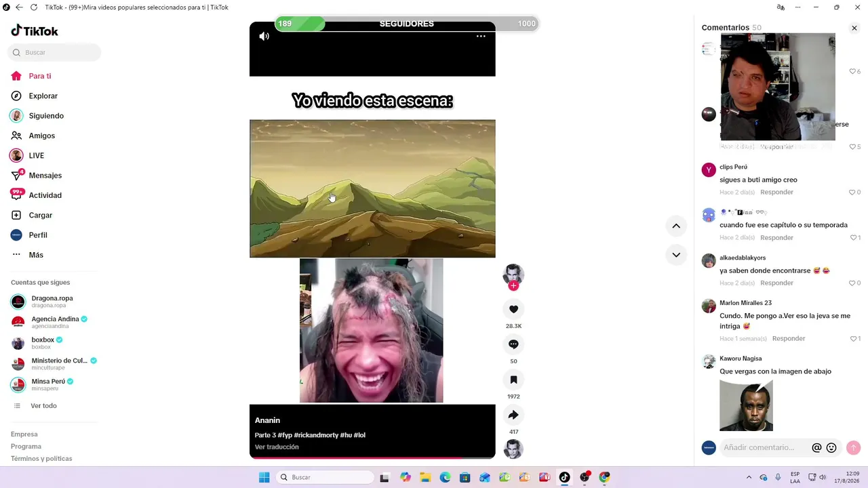The height and width of the screenshot is (488, 868).
Task: Open Kaworu Nagisa commenter profile
Action: pyautogui.click(x=741, y=359)
